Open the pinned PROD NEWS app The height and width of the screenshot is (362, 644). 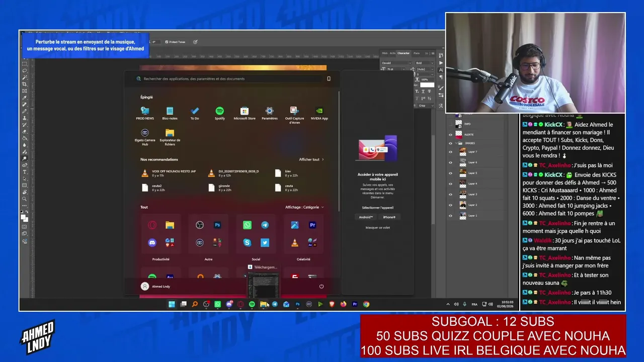coord(145,113)
